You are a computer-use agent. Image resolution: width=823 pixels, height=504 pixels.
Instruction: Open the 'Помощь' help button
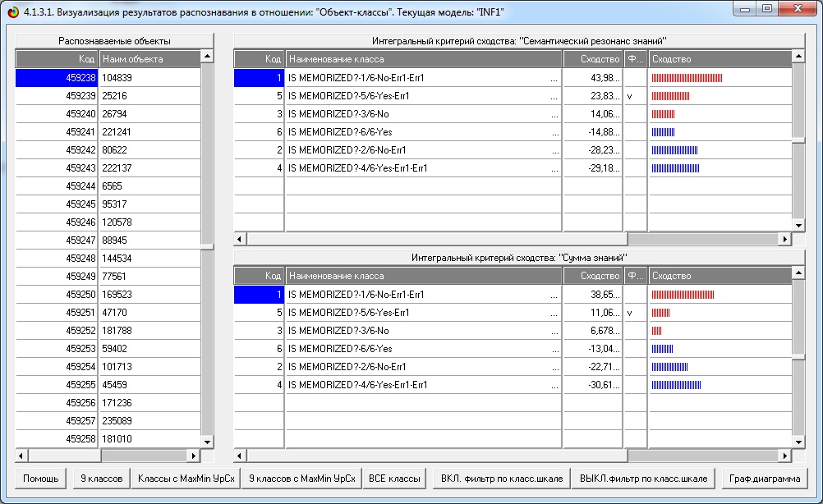click(40, 479)
